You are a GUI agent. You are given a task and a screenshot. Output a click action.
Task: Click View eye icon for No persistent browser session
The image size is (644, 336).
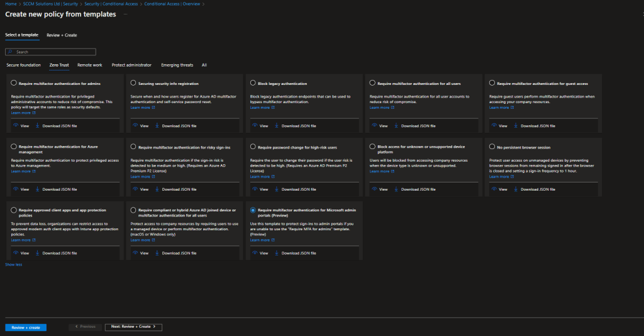(x=494, y=189)
